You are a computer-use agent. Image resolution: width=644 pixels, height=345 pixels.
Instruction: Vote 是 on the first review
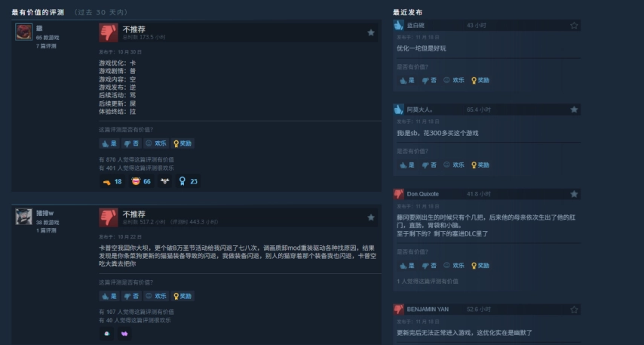[109, 143]
